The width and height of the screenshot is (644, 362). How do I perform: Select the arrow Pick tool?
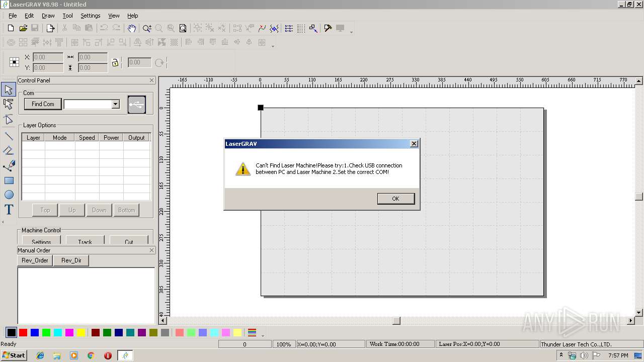(9, 90)
